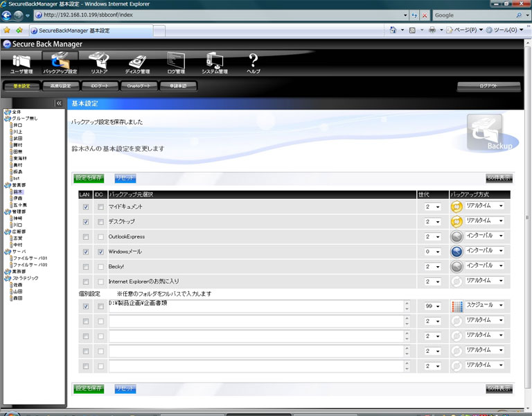Click schedule calendar icon for D:¥製品企画 row

click(x=457, y=306)
